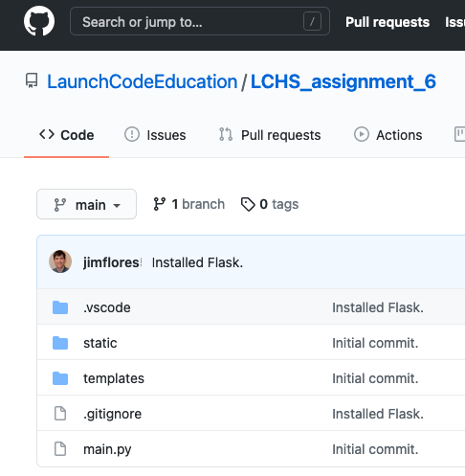The width and height of the screenshot is (465, 476).
Task: Open the repository Pull requests tab
Action: 270,135
